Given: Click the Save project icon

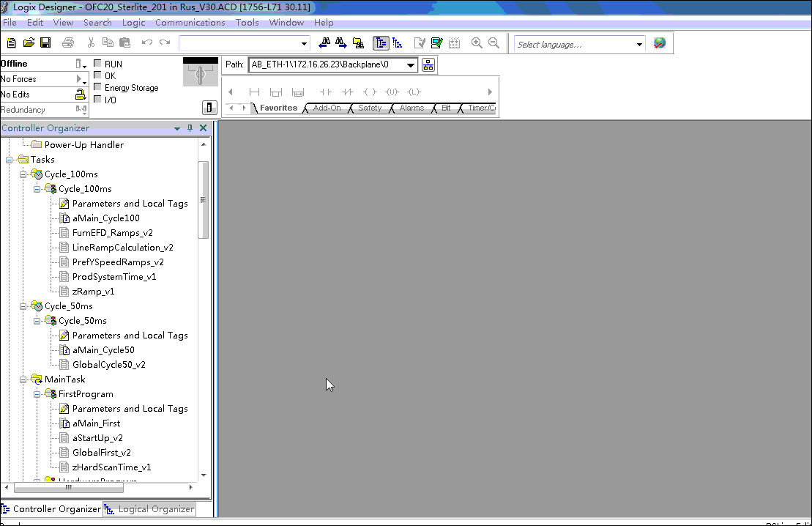Looking at the screenshot, I should (45, 43).
